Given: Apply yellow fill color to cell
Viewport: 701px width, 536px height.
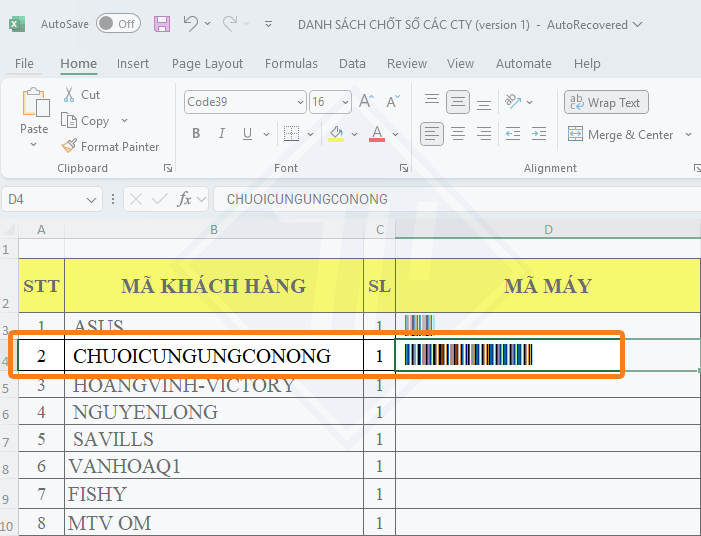Looking at the screenshot, I should (336, 134).
